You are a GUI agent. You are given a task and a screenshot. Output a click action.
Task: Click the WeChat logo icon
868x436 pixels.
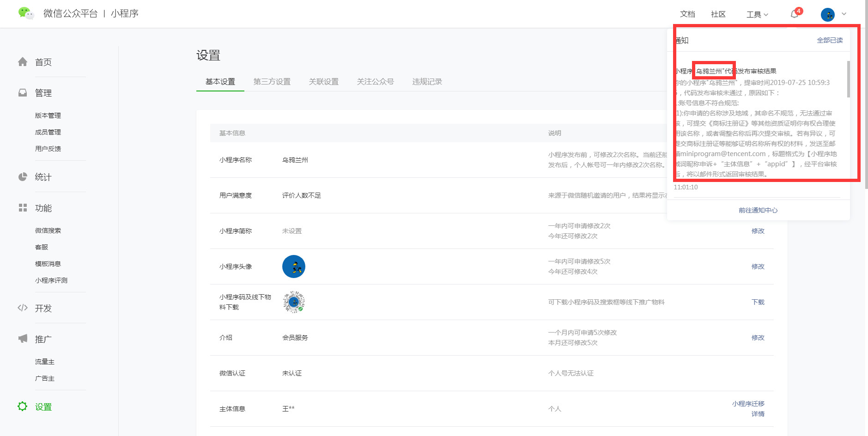click(26, 13)
